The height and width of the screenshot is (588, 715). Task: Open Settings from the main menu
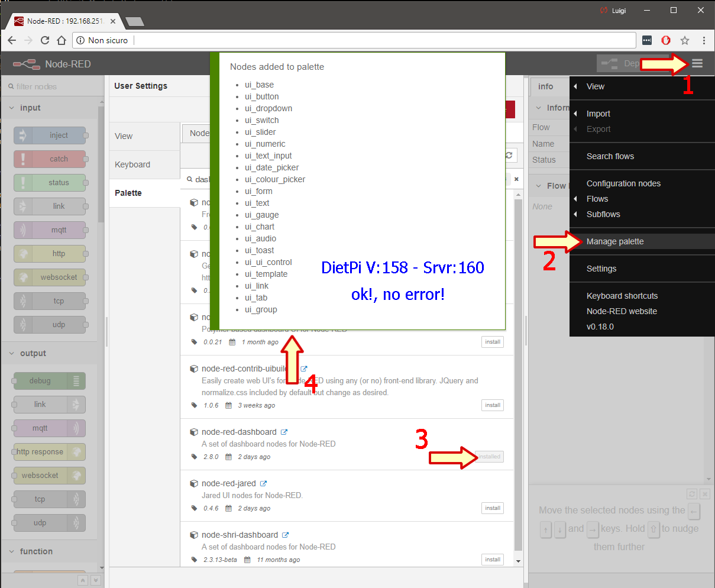[642, 269]
